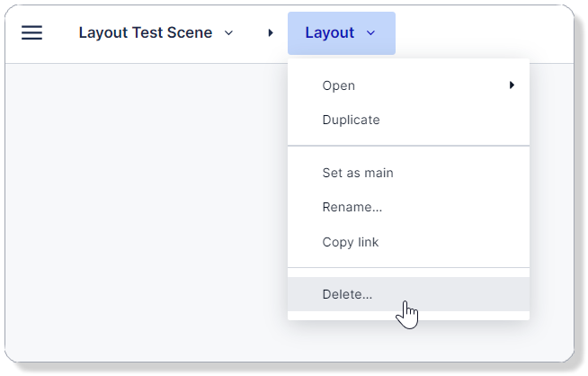Viewport: 588px width, 376px height.
Task: Select the Set as main option
Action: point(357,173)
